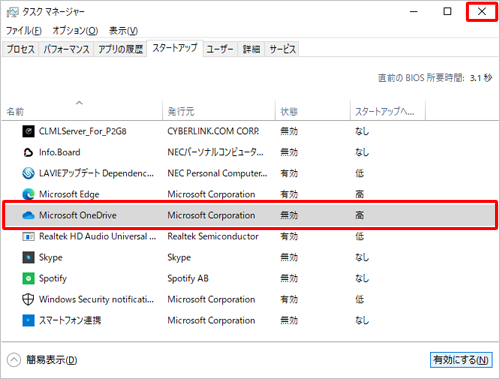This screenshot has width=500, height=379.
Task: Click the Info.Board app icon
Action: [x=28, y=152]
